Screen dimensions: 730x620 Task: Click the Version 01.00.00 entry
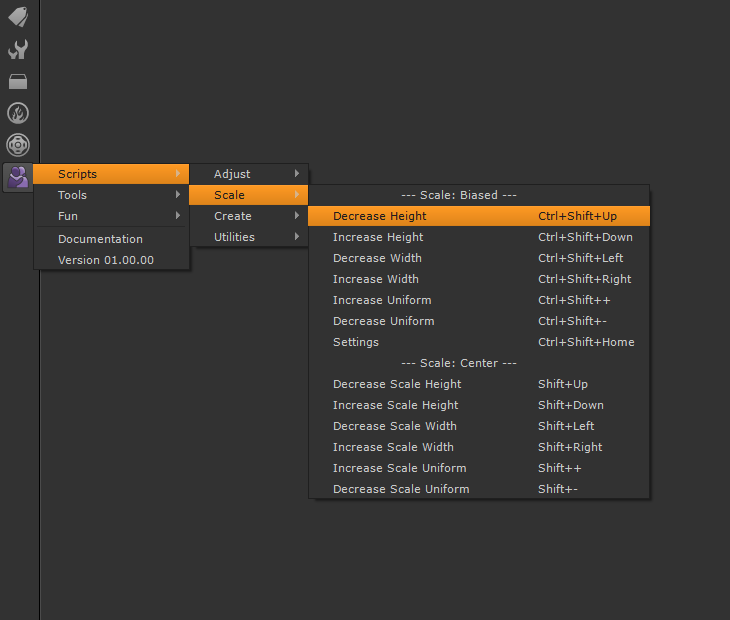(x=111, y=260)
